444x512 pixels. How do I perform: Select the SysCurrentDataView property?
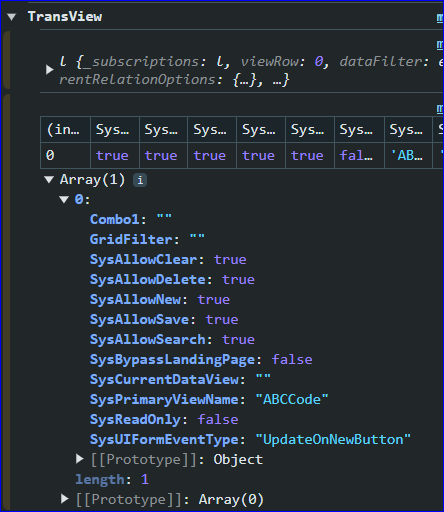pos(180,379)
